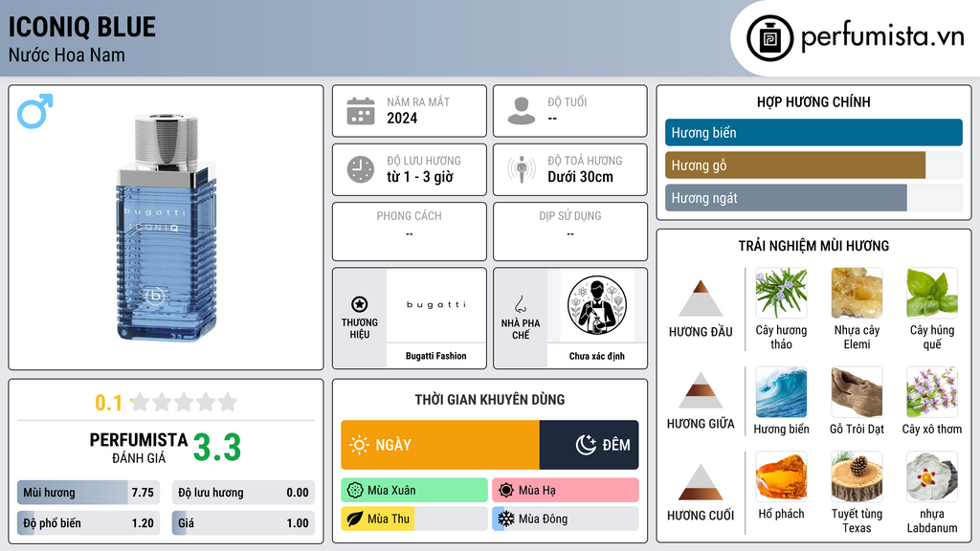Click the Mùa Đông season bar
This screenshot has height=551, width=980.
tap(566, 518)
